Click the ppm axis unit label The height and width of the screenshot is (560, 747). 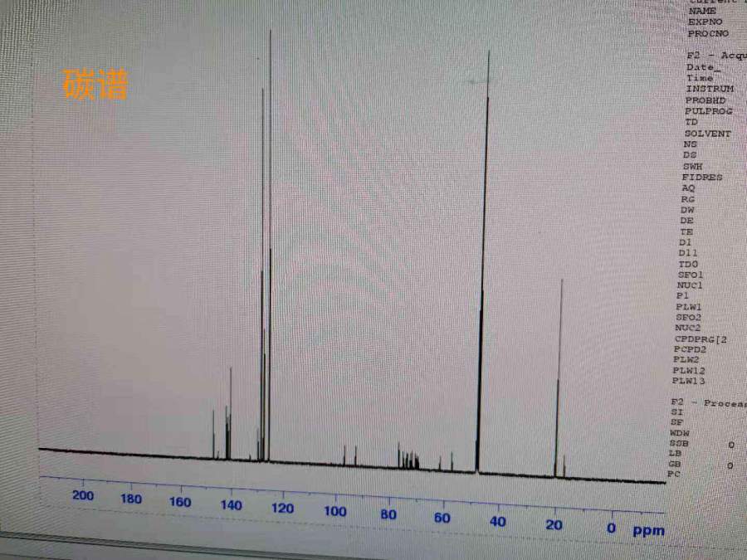(648, 530)
